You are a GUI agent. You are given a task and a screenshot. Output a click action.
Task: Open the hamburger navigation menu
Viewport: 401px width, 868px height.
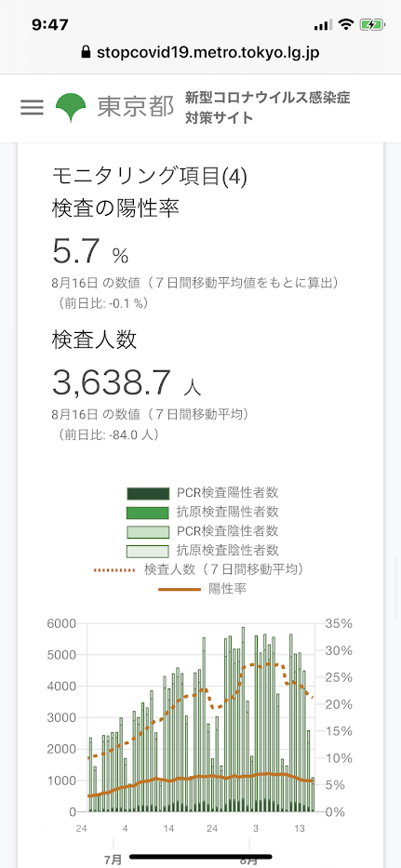(x=32, y=107)
